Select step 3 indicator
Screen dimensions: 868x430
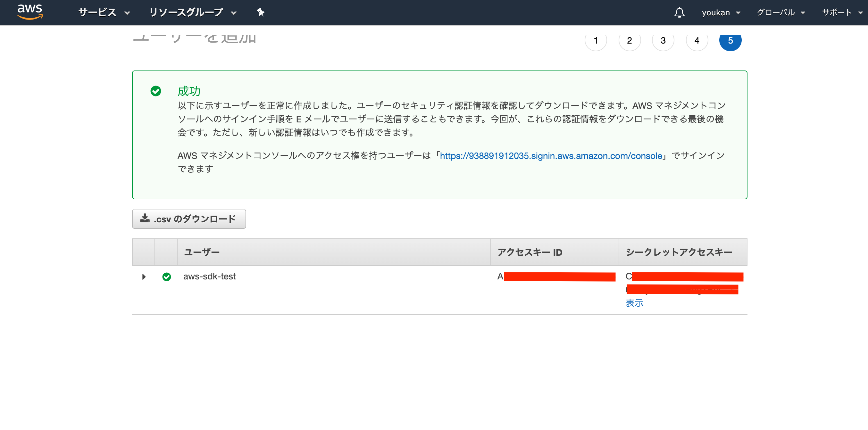[663, 40]
